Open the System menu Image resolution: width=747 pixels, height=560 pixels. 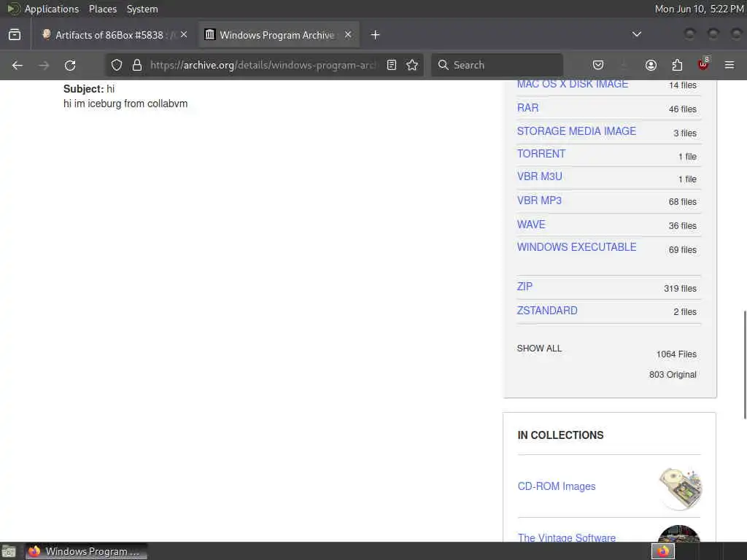[x=142, y=9]
